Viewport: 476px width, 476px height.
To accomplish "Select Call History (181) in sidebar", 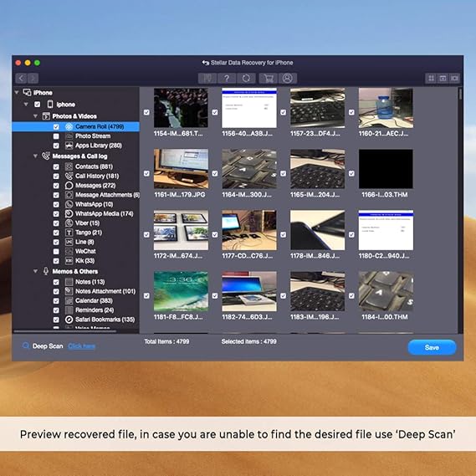I will pos(97,176).
